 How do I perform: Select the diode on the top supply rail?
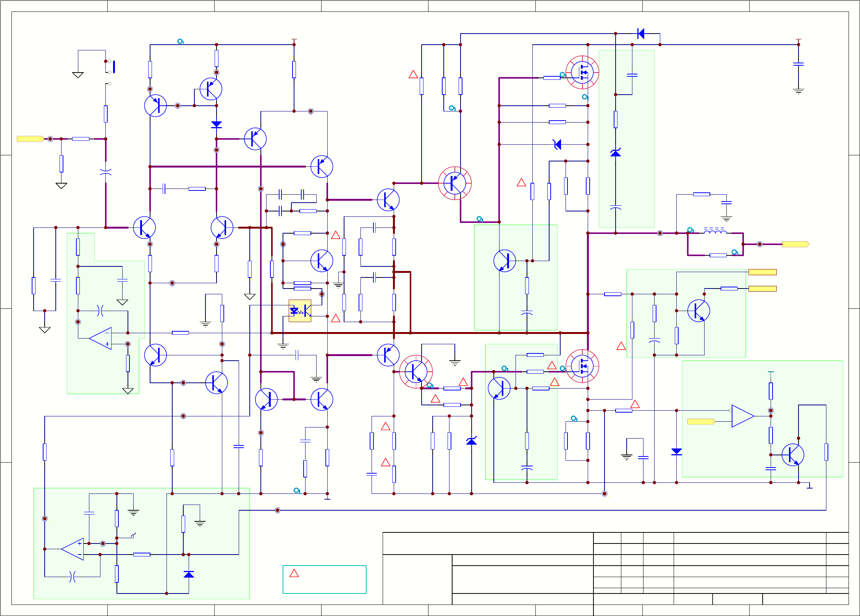point(641,34)
